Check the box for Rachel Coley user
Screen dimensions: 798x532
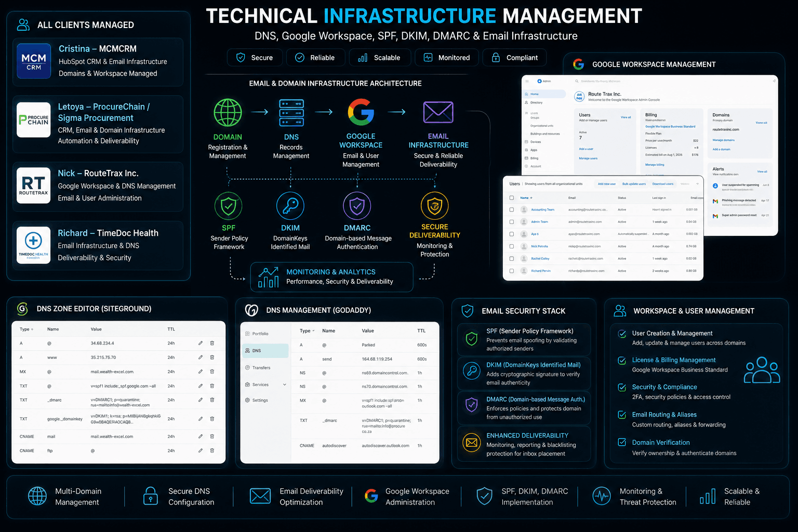pos(512,259)
